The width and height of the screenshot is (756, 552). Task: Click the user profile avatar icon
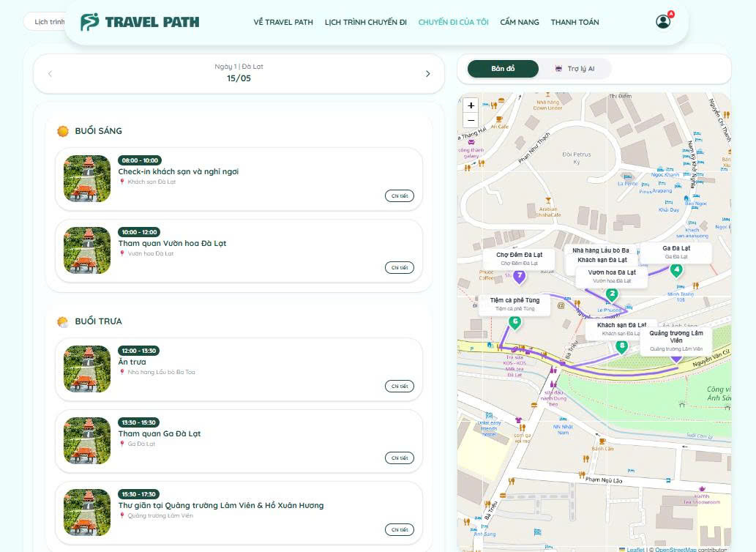[x=663, y=22]
